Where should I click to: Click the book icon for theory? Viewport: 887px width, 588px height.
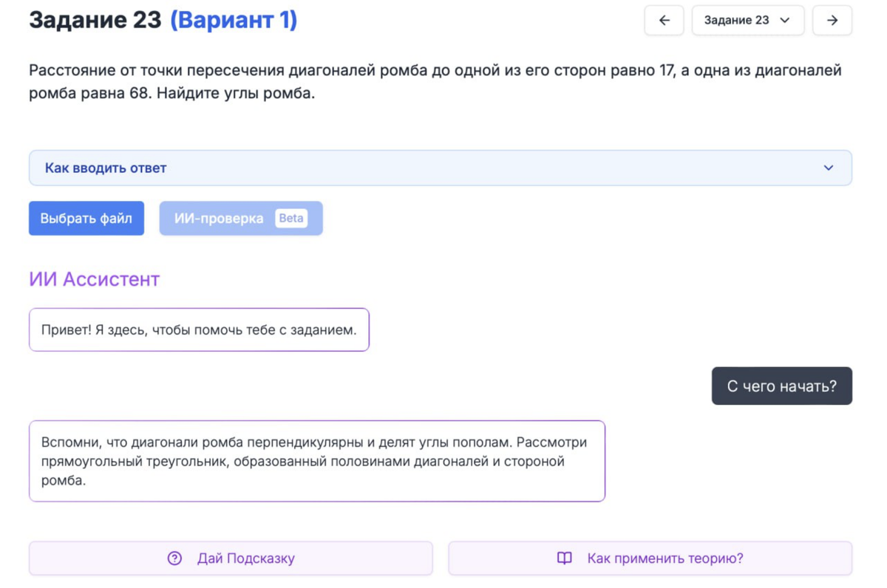tap(565, 558)
